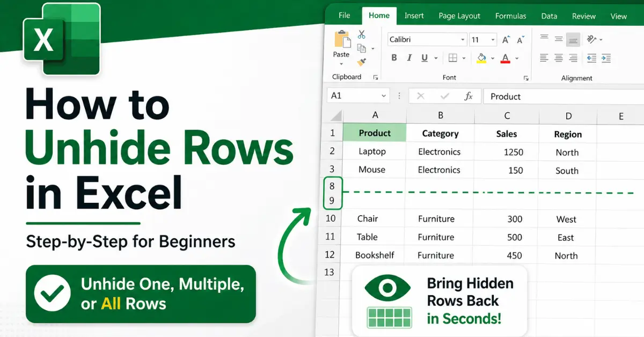Cancel entry with formula bar X
This screenshot has width=644, height=337.
pos(420,96)
